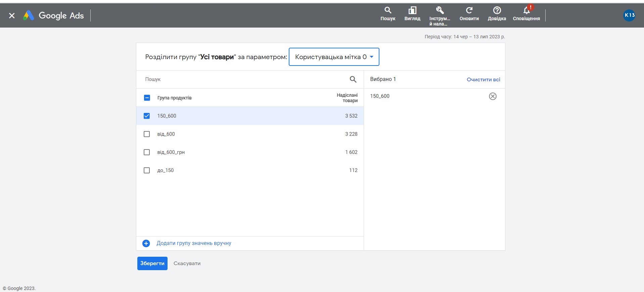
Task: Click the value 3 228
Action: coord(351,134)
